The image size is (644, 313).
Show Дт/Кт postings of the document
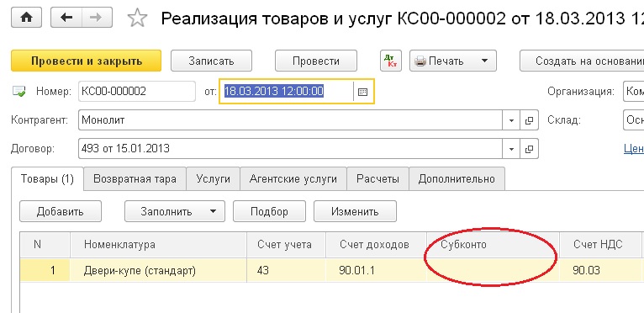point(391,61)
